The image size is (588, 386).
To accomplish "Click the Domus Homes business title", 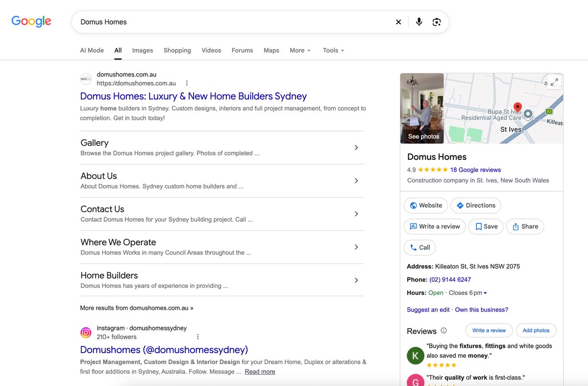I will click(437, 157).
